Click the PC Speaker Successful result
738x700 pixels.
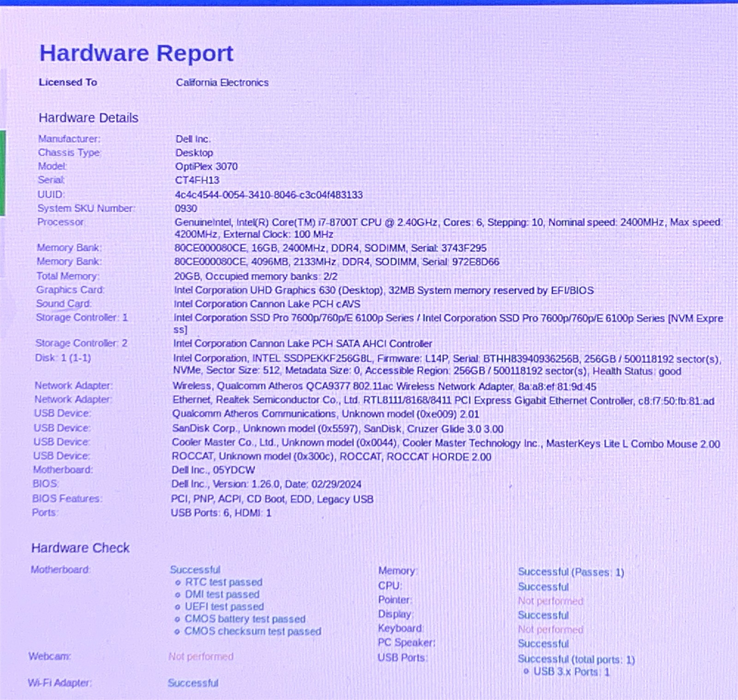tap(543, 644)
